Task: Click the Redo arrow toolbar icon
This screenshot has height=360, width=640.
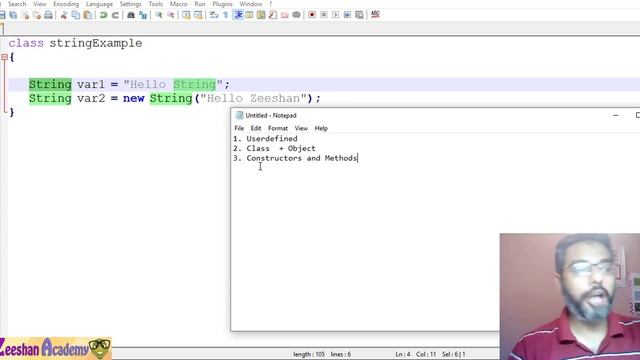Action: pos(115,15)
